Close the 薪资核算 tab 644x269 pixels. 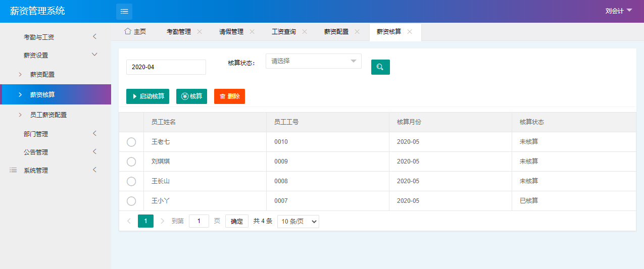410,31
